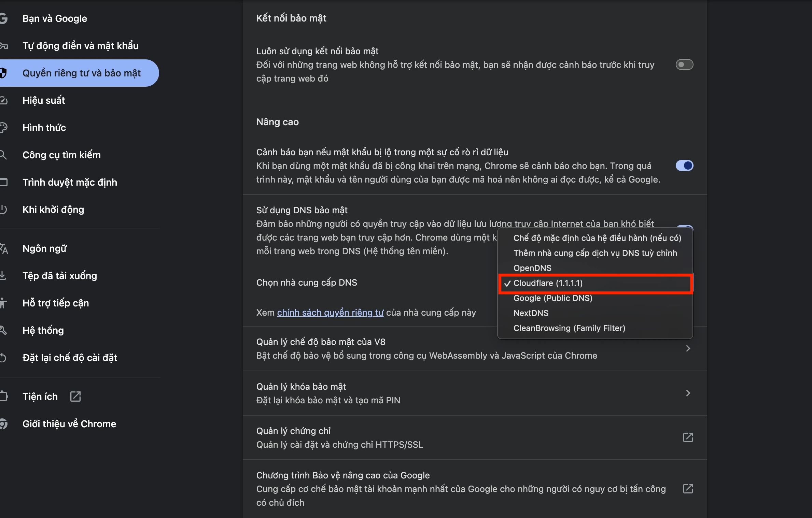Click external-link icon for Quản lý chứng chỉ
The image size is (812, 518).
pos(688,437)
